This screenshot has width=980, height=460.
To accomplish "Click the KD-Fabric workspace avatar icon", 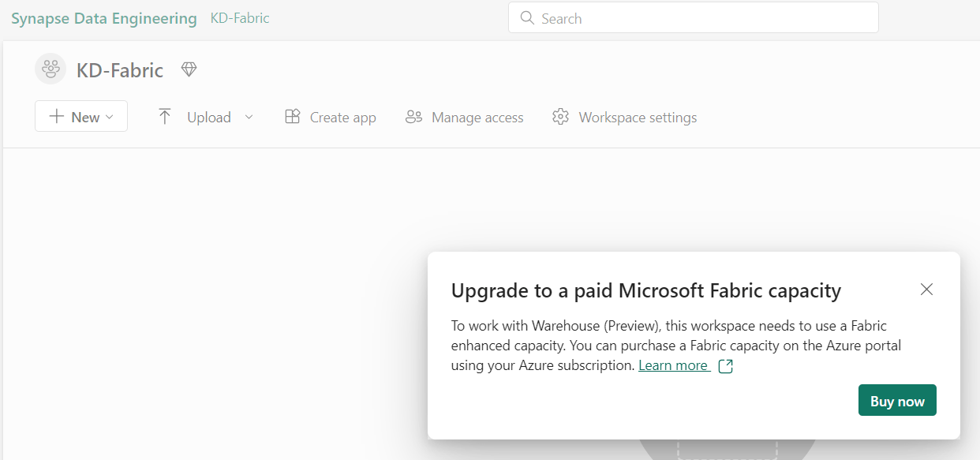I will pyautogui.click(x=50, y=69).
